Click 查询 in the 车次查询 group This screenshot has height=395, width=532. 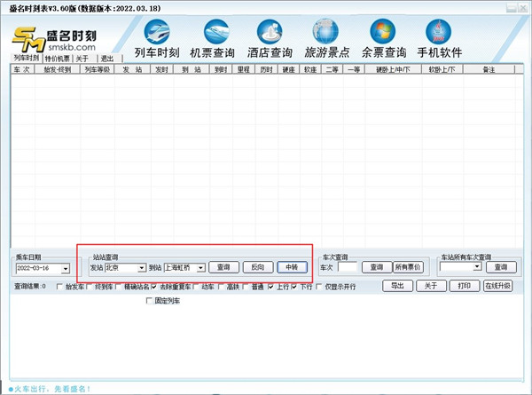pos(377,267)
